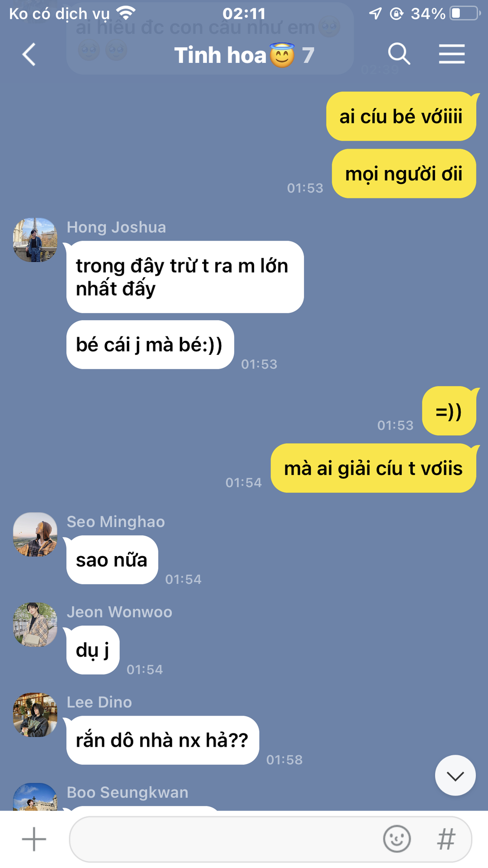The width and height of the screenshot is (488, 868).
Task: View Jeon Wonwoo's profile photo
Action: [x=35, y=624]
